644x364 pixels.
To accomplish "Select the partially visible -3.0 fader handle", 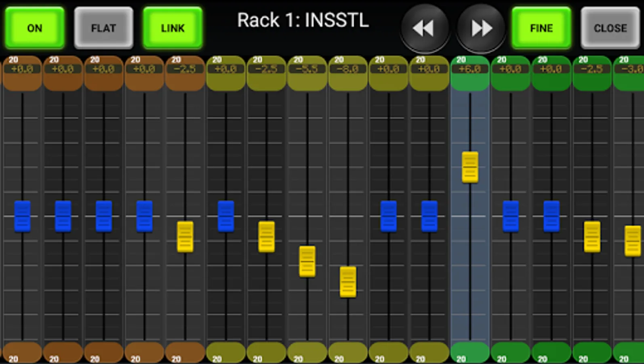I will click(x=633, y=241).
